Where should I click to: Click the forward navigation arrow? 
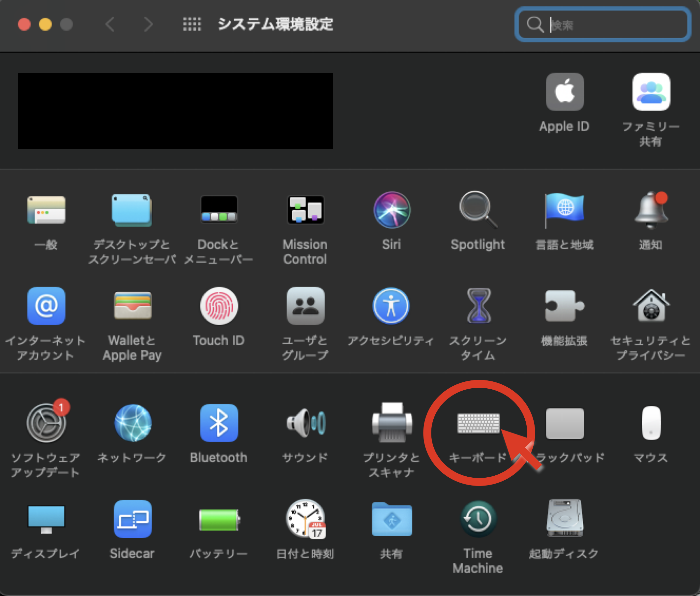coord(148,24)
